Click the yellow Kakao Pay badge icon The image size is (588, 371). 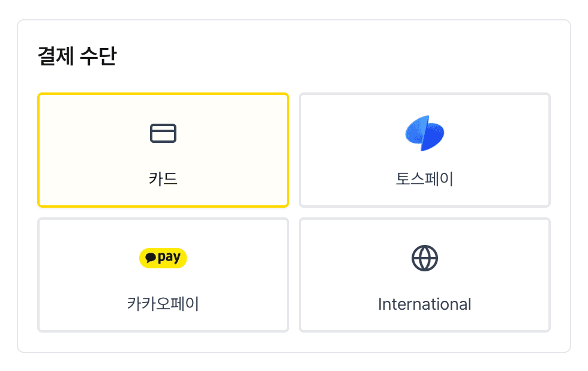coord(163,258)
